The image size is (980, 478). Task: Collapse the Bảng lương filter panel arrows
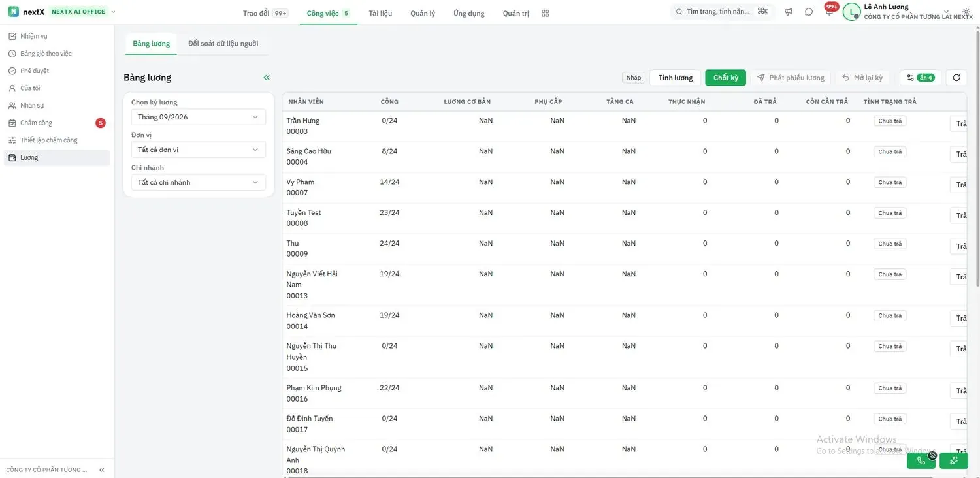tap(267, 78)
